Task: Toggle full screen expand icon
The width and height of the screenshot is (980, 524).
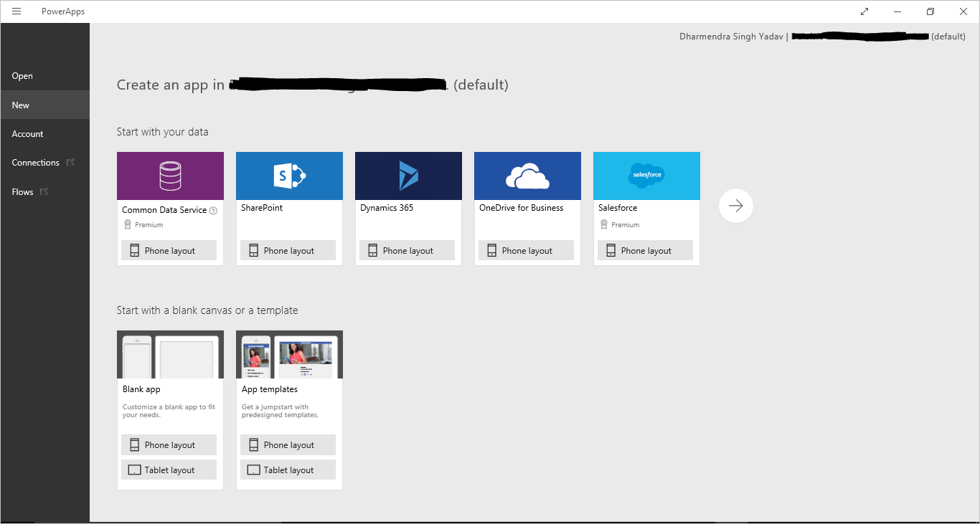Action: point(864,11)
